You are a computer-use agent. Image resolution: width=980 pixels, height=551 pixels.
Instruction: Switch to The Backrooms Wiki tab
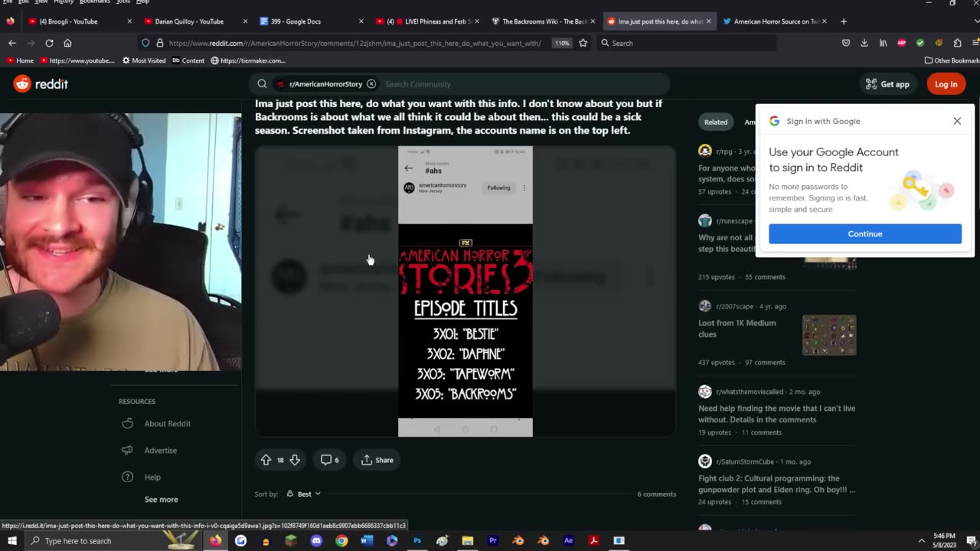[544, 21]
